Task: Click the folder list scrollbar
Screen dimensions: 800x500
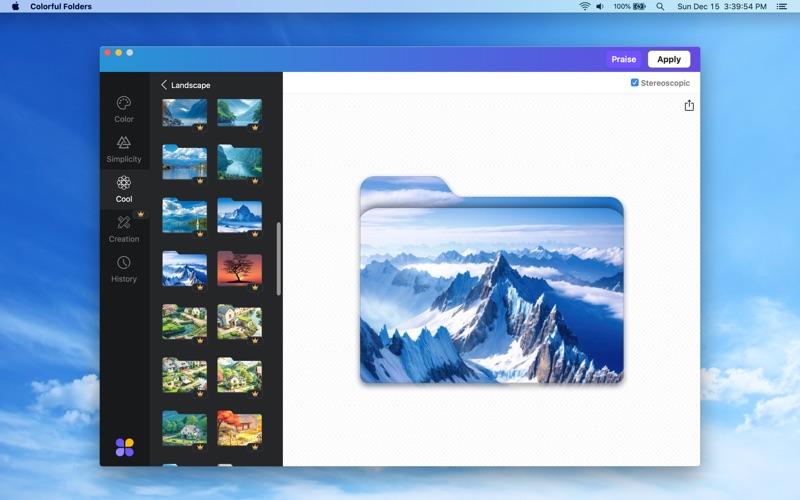Action: pyautogui.click(x=279, y=259)
